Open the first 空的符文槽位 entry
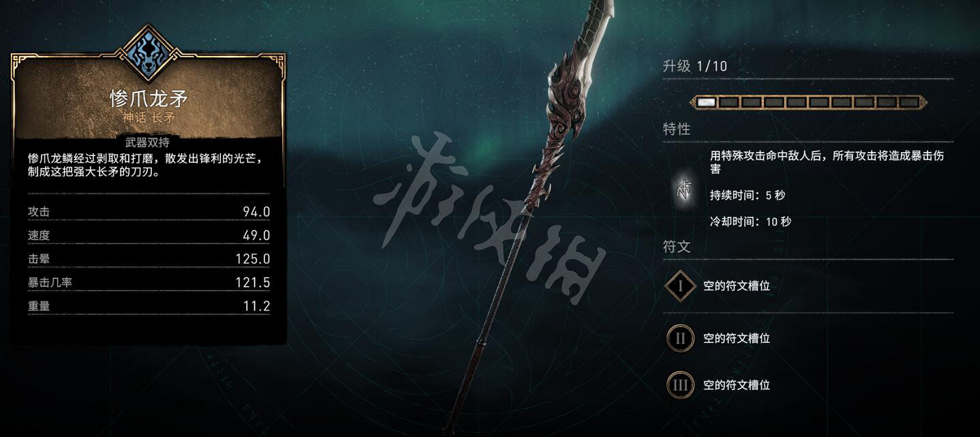Screen dimensions: 980x437 [x=737, y=286]
